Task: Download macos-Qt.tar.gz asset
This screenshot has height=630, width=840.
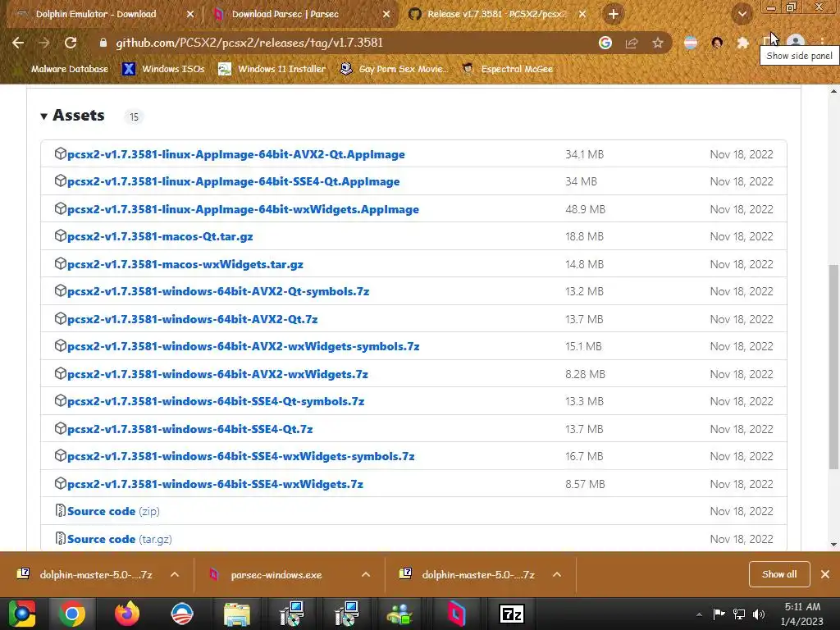Action: click(x=160, y=236)
